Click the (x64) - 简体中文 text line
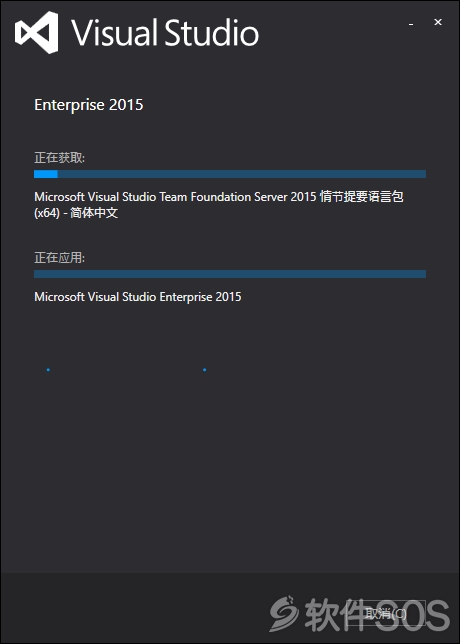Screen dimensions: 460x644 (x=76, y=213)
